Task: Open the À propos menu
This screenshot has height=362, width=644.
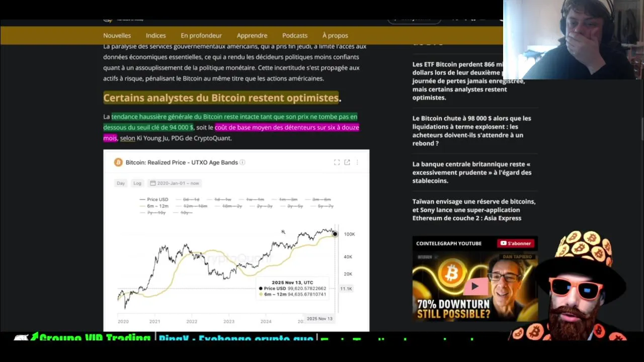Action: coord(335,35)
